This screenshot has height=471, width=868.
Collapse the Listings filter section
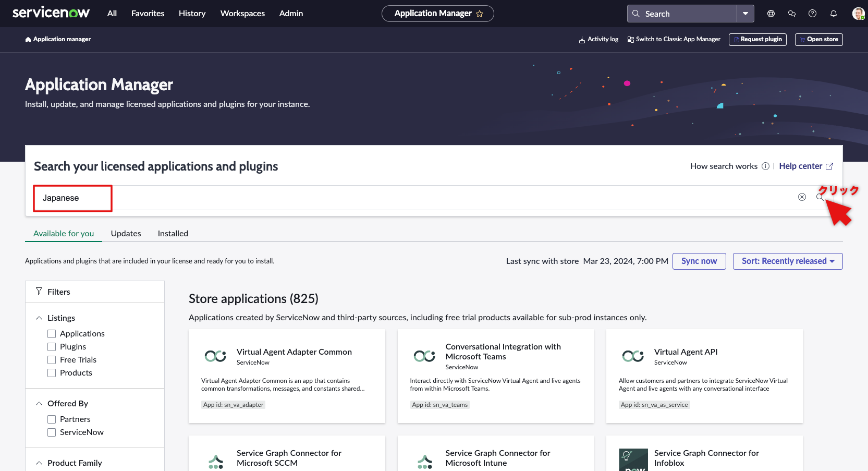39,318
